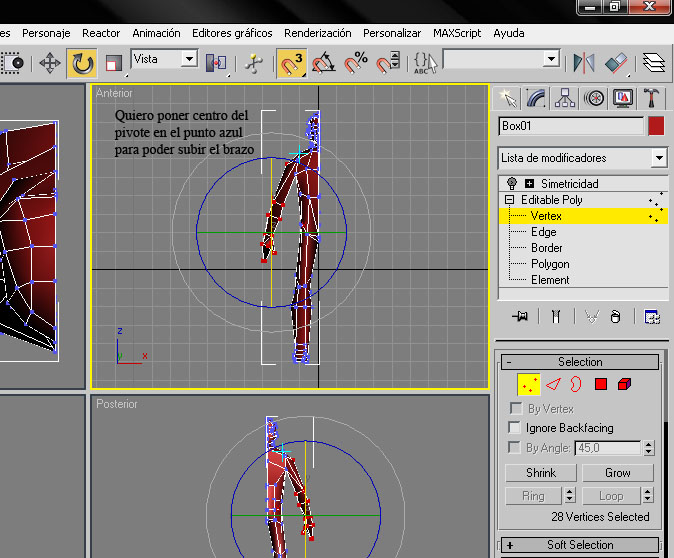Click the Ring button
This screenshot has height=558, width=674.
[533, 496]
